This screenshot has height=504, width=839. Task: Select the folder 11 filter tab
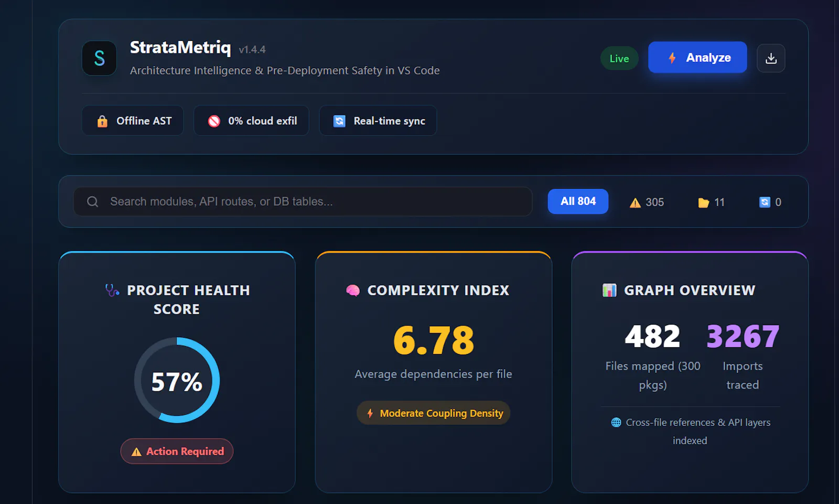tap(711, 202)
